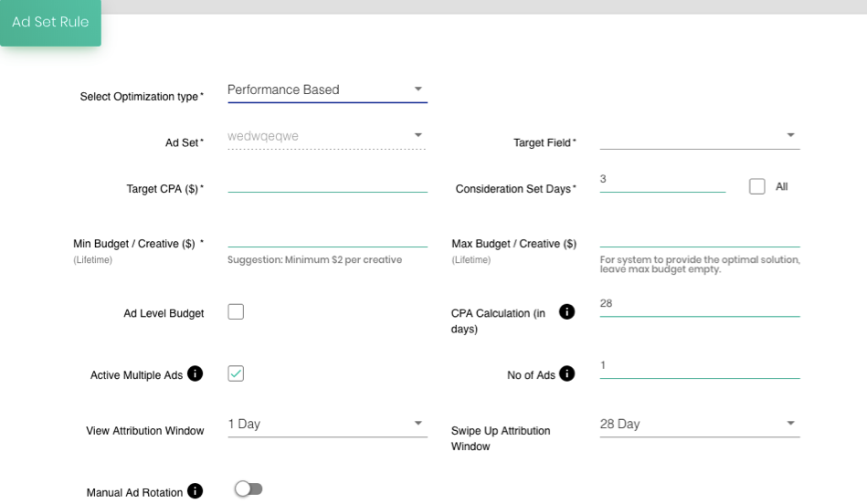Viewport: 867px width, 504px height.
Task: Click info icon next to No of Ads
Action: pyautogui.click(x=566, y=373)
